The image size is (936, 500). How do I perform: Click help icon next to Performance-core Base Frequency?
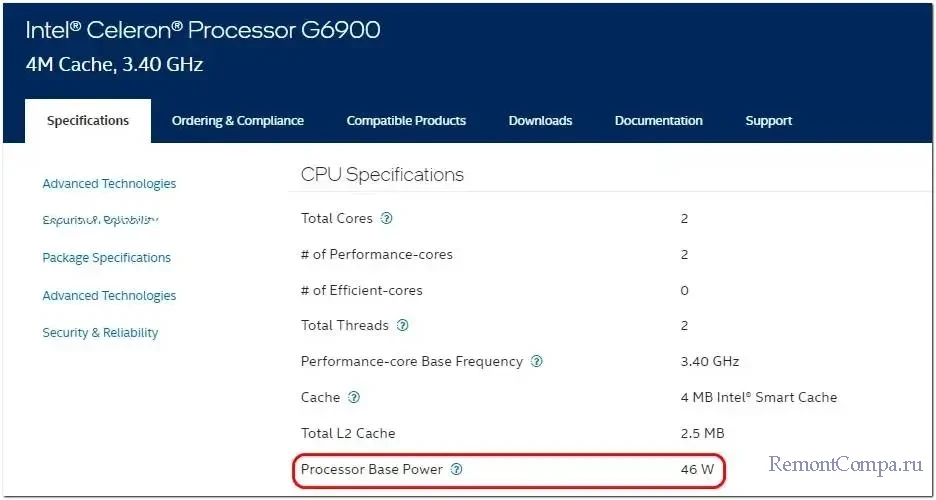point(537,361)
